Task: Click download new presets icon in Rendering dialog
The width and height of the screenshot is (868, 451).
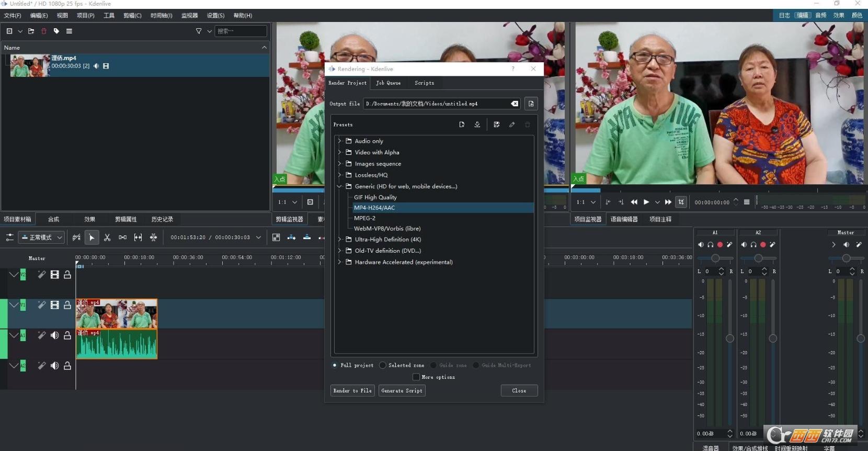Action: click(x=477, y=125)
